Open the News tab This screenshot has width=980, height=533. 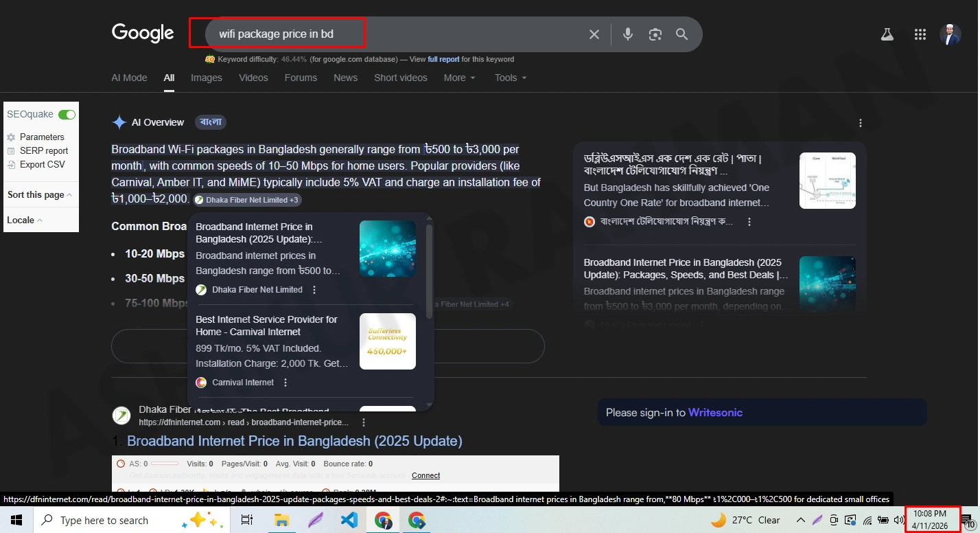[x=345, y=78]
